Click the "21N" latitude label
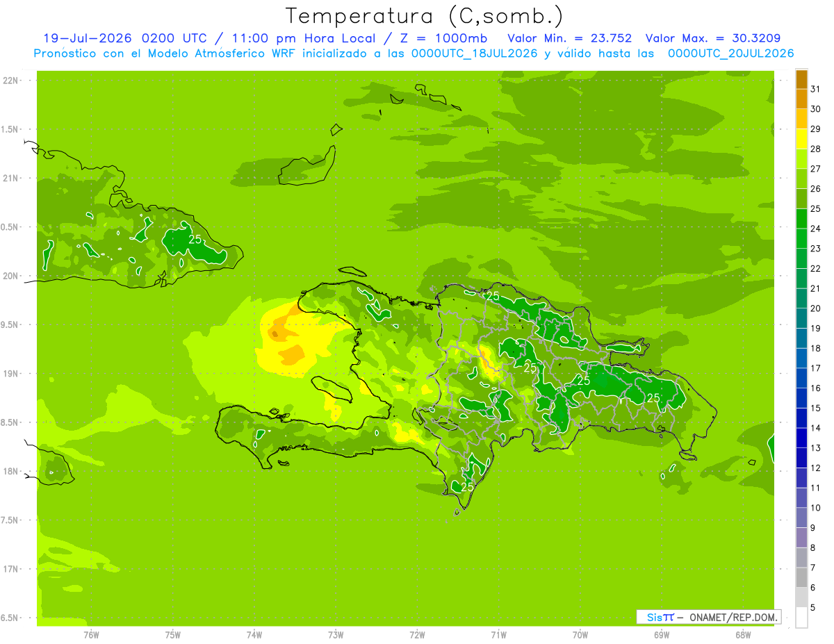The image size is (834, 644). coord(10,179)
